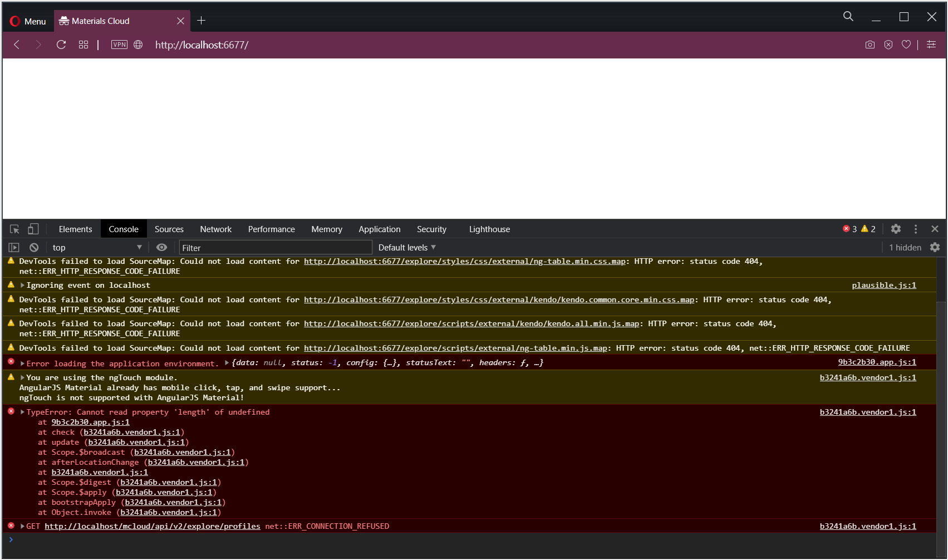Activate the Opera VPN badge
This screenshot has width=948, height=560.
119,45
